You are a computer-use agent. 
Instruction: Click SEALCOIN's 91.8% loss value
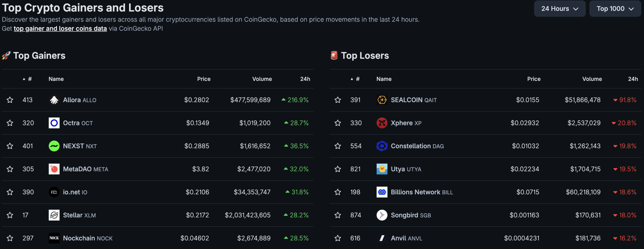coord(625,100)
